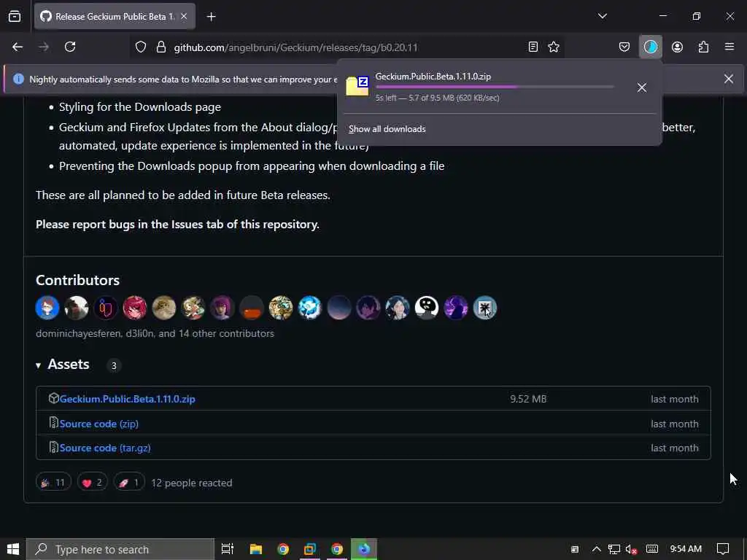Open Firefox View icon in tab bar
This screenshot has width=747, height=560.
15,16
